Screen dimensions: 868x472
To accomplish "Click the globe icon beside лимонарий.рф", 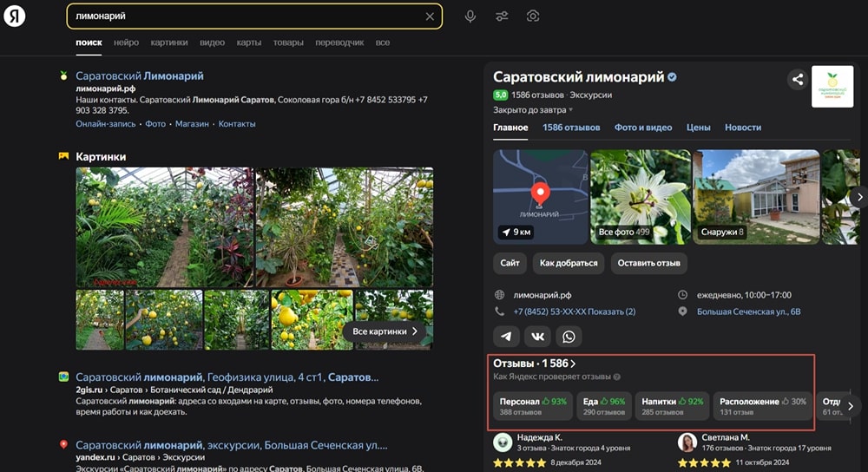I will [499, 295].
